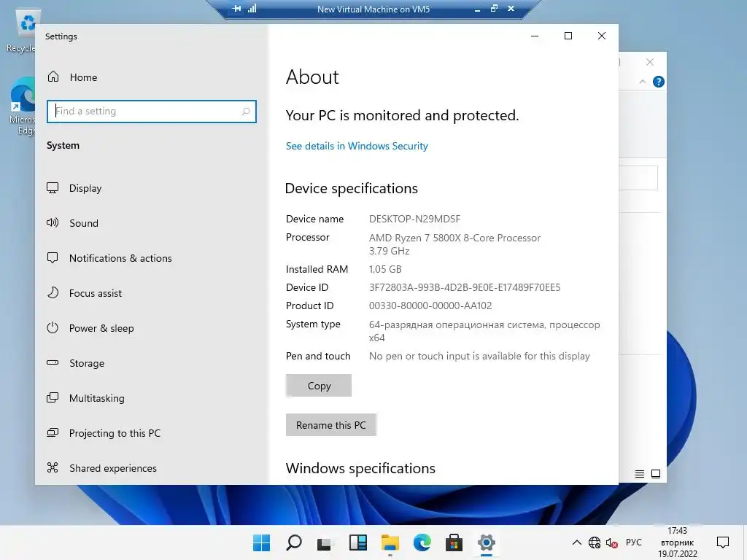The width and height of the screenshot is (747, 560).
Task: Click the Focus assist moon icon
Action: [x=53, y=292]
